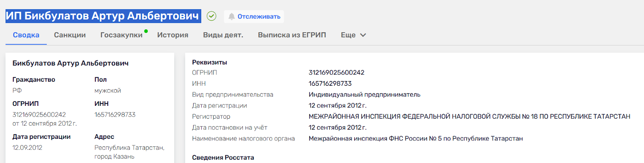
Task: Click the tax authority name ФНС России № 5
Action: point(415,138)
